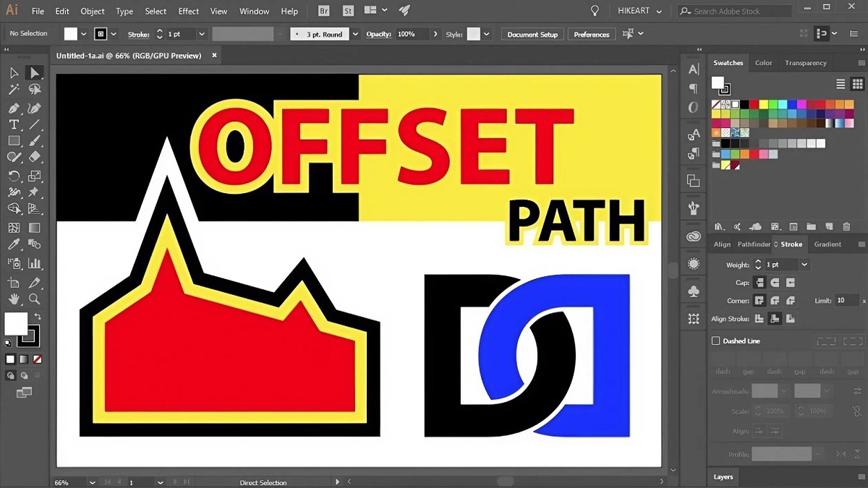The height and width of the screenshot is (488, 868).
Task: Open the Swatch Libraries menu icon
Action: click(719, 226)
